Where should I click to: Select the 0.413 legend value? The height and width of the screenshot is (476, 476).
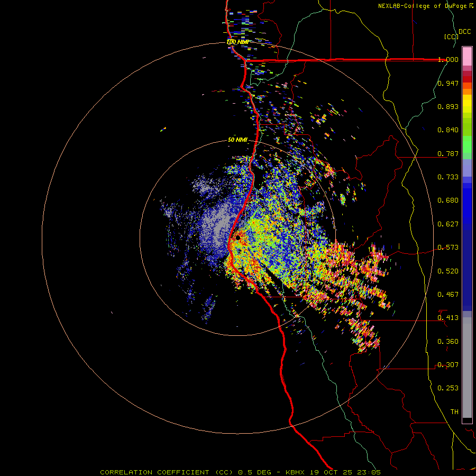(448, 318)
